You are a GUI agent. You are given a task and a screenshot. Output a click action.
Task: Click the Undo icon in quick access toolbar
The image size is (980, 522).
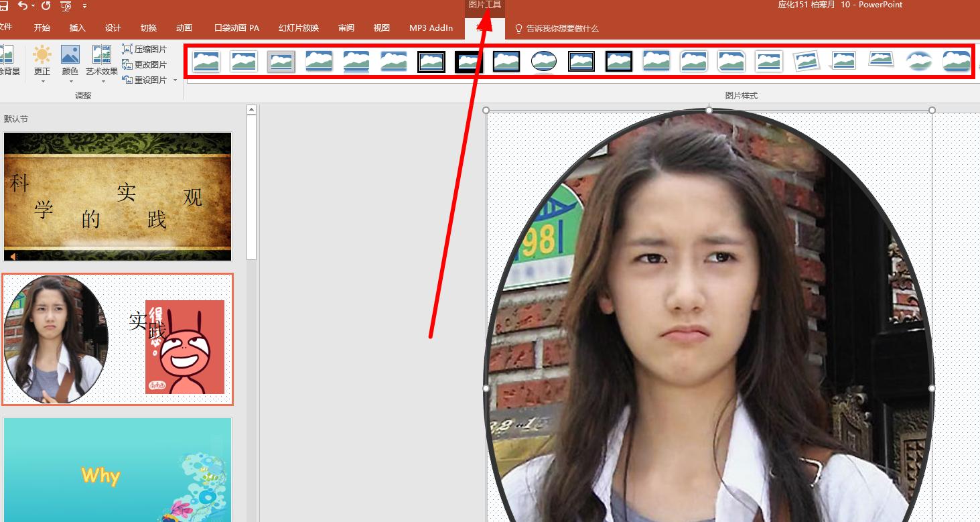point(23,6)
